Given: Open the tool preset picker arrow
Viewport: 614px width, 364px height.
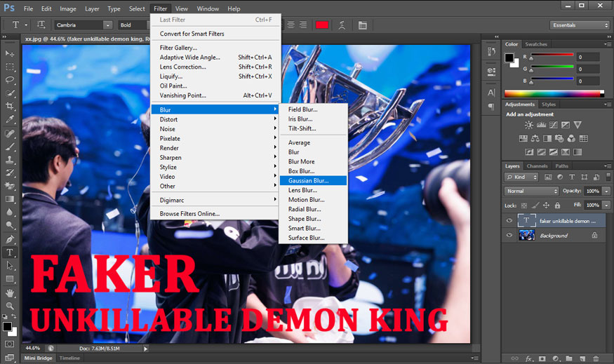Looking at the screenshot, I should (26, 25).
